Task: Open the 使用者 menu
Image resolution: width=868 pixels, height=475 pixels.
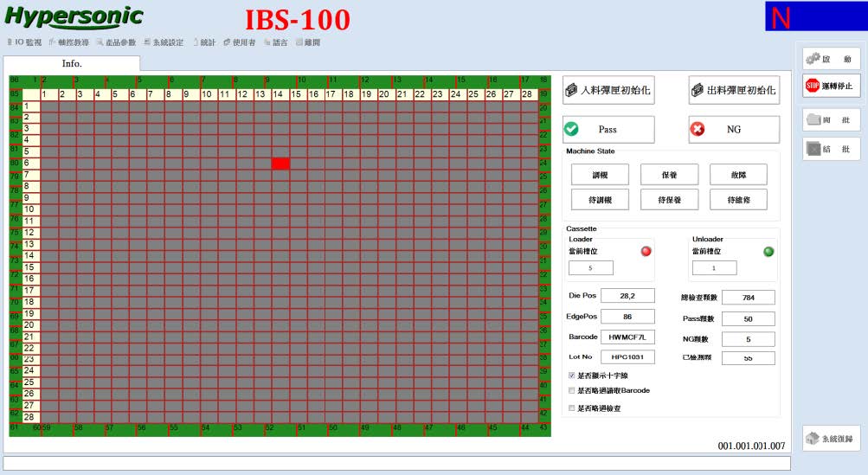Action: click(x=240, y=42)
